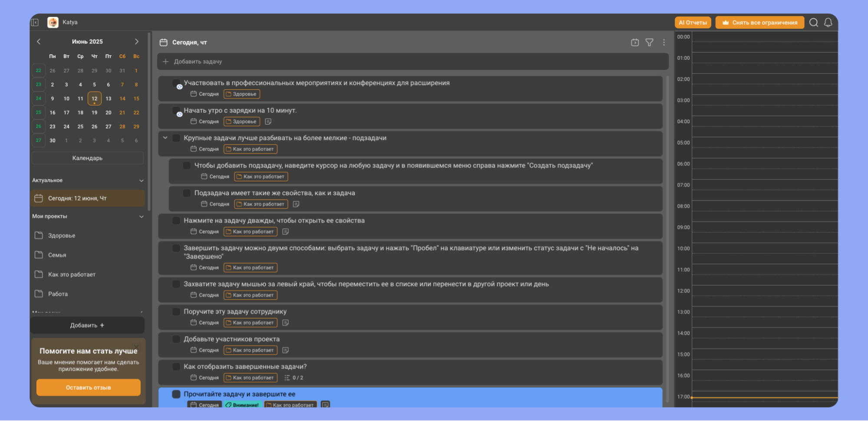The height and width of the screenshot is (421, 868).
Task: Complete the 'Добавьте участников проекта' task
Action: tap(176, 339)
